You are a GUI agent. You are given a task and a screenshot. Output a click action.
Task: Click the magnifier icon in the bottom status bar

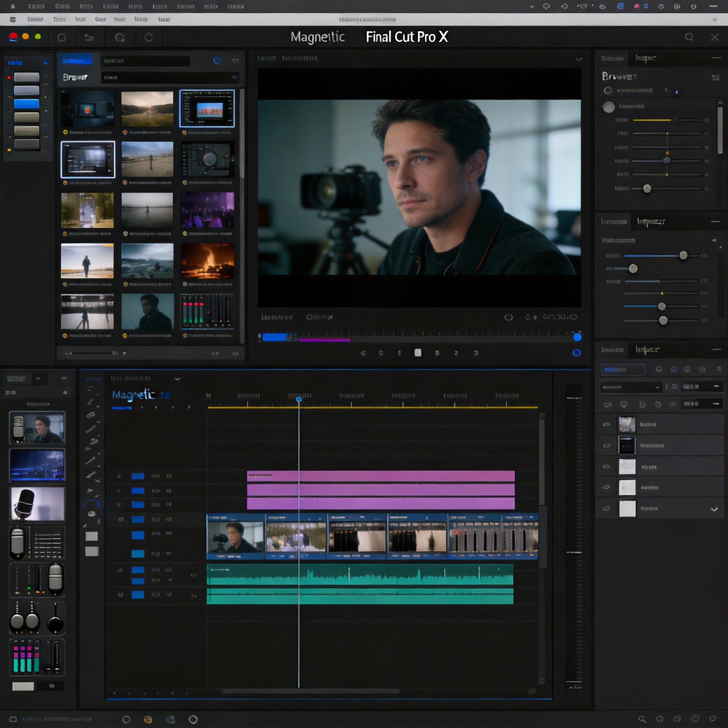(x=642, y=719)
